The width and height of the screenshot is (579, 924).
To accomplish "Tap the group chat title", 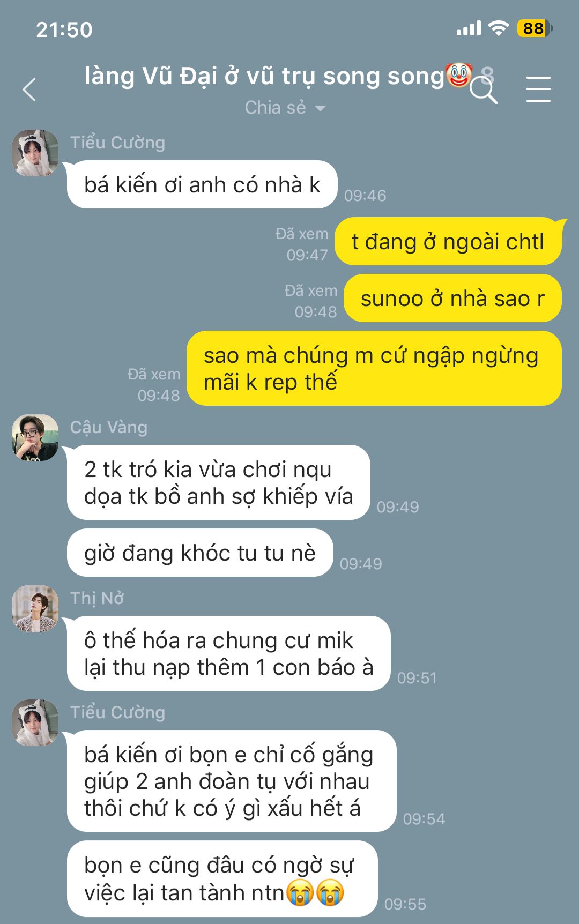I will 265,76.
